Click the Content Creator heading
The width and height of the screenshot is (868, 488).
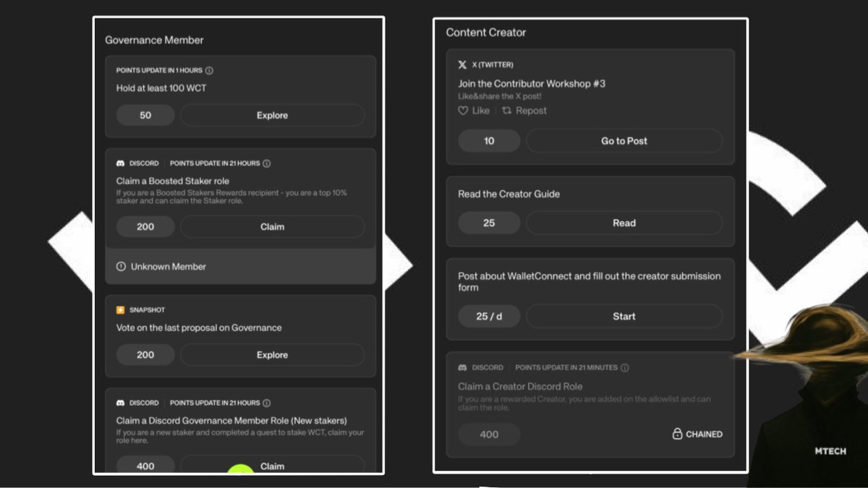[486, 33]
